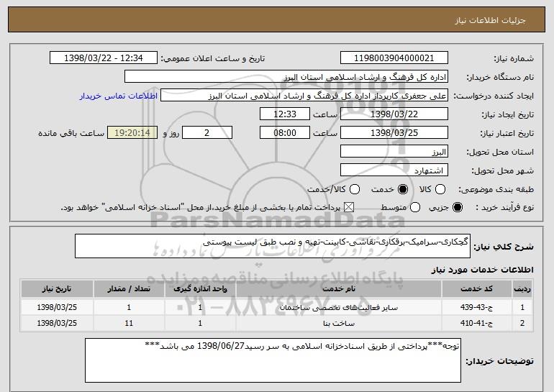This screenshot has height=392, width=554.
Task: Click the تعداد / مقدار column header
Action: coord(129,289)
